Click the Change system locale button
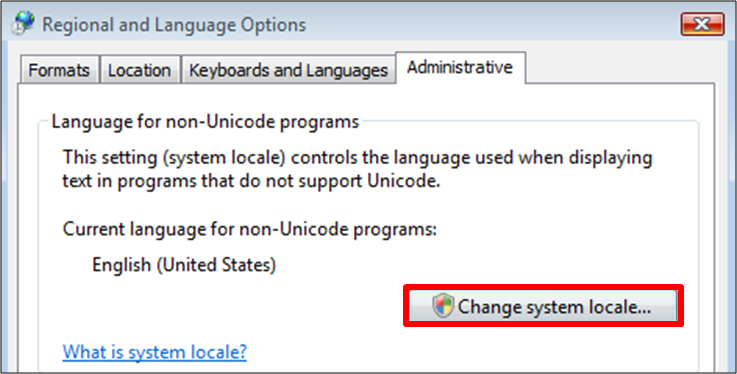 click(x=543, y=306)
